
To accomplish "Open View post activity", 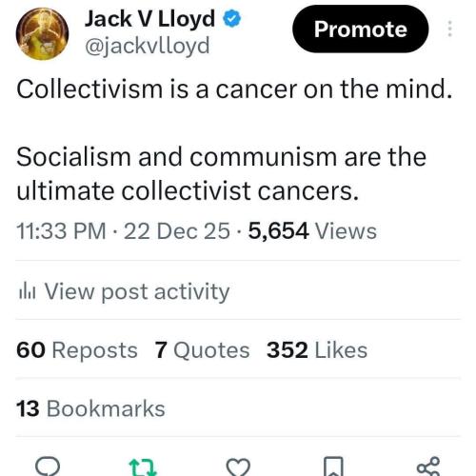I will tap(137, 291).
